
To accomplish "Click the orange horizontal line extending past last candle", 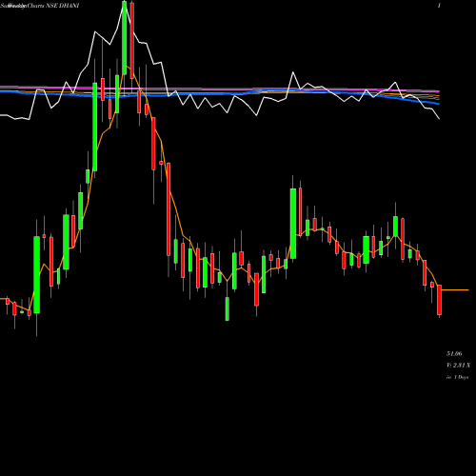I will point(455,290).
